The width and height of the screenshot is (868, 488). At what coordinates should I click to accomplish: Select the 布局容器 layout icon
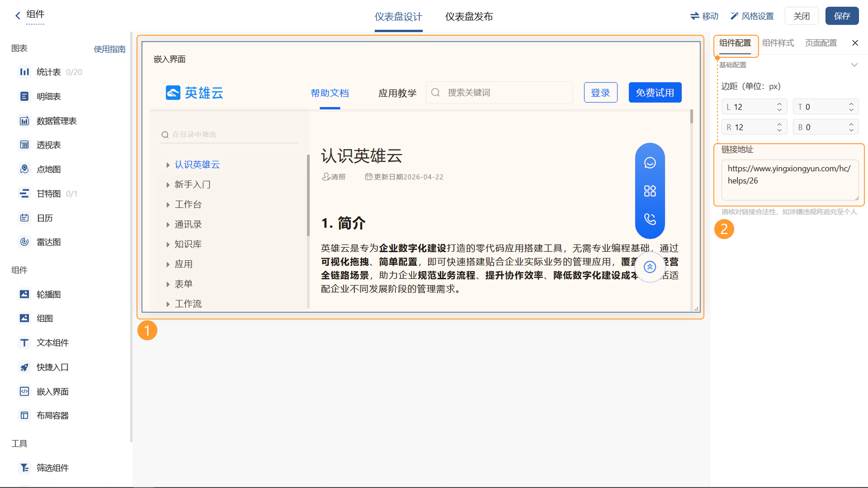point(24,415)
